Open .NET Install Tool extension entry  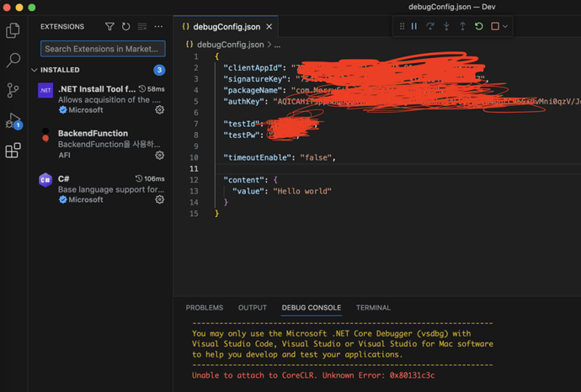pyautogui.click(x=101, y=99)
